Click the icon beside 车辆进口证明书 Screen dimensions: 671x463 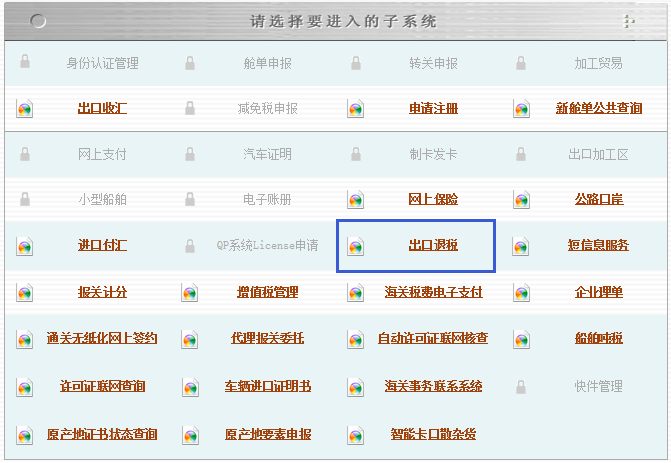point(190,387)
